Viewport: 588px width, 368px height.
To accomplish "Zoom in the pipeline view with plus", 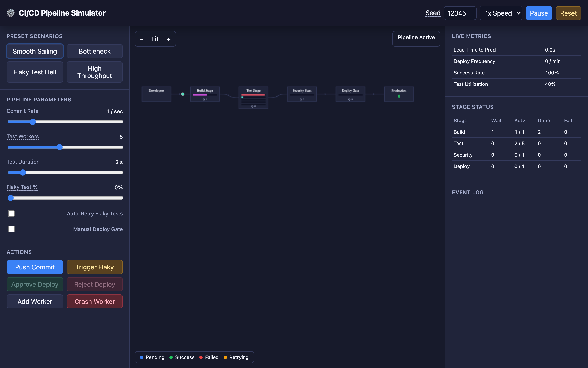I will coord(169,39).
